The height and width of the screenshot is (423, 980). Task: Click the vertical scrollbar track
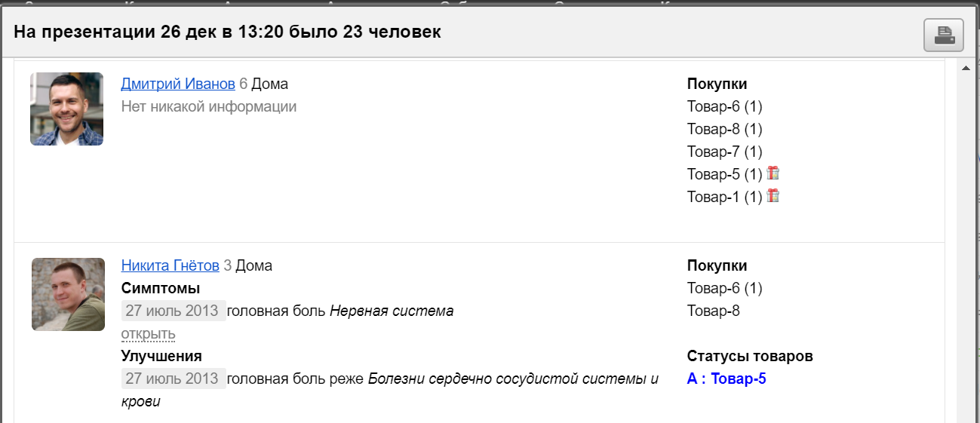(965, 249)
